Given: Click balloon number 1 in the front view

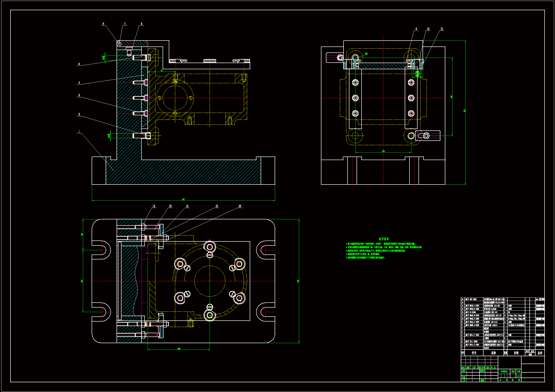Looking at the screenshot, I should click(79, 132).
